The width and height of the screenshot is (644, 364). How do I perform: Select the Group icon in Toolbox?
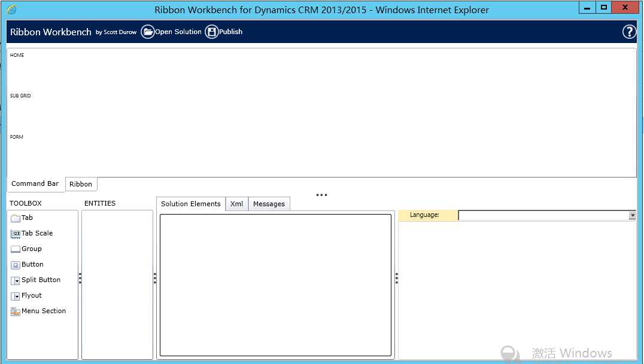(x=15, y=249)
